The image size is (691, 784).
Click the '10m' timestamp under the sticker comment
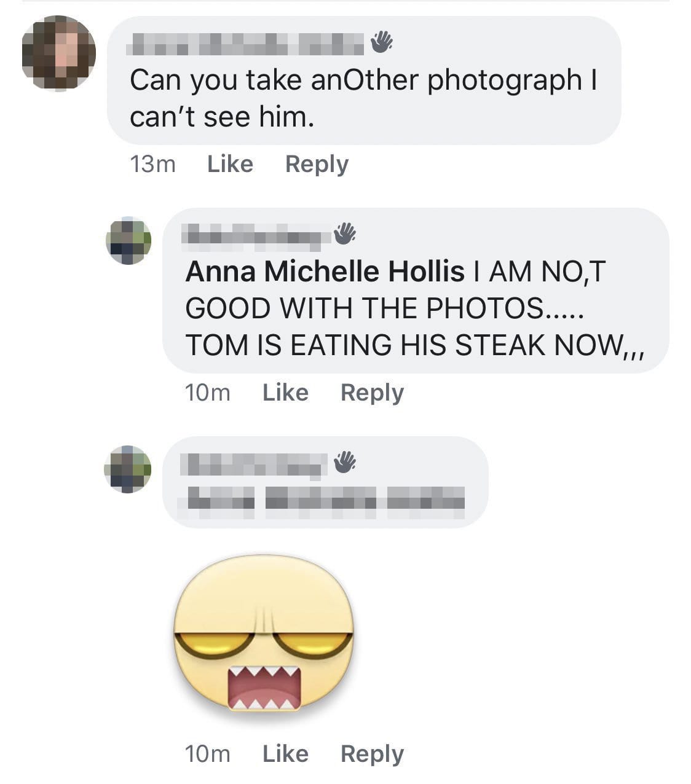[208, 753]
